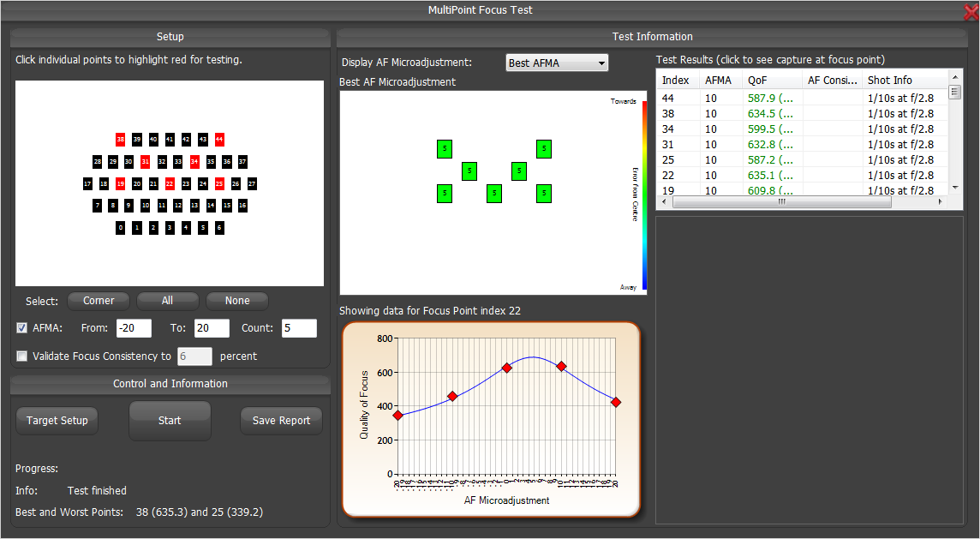980x539 pixels.
Task: Highlight focus point 41 for testing
Action: pos(170,140)
